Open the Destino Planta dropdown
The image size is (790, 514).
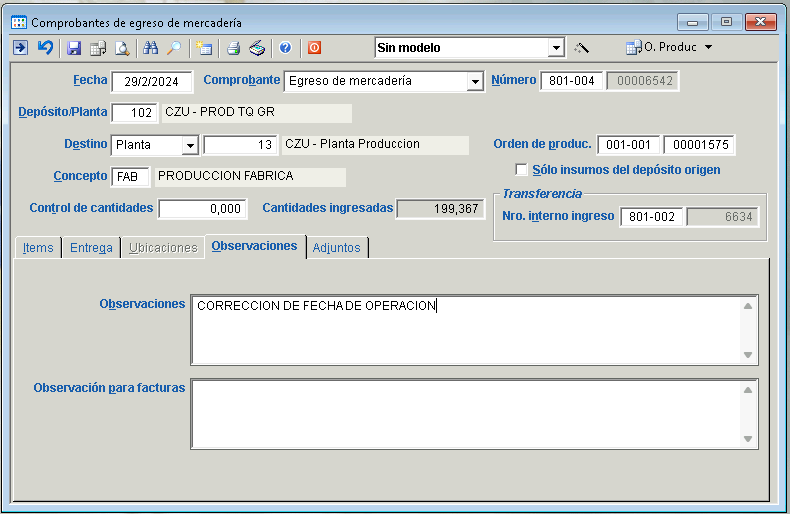pos(190,145)
